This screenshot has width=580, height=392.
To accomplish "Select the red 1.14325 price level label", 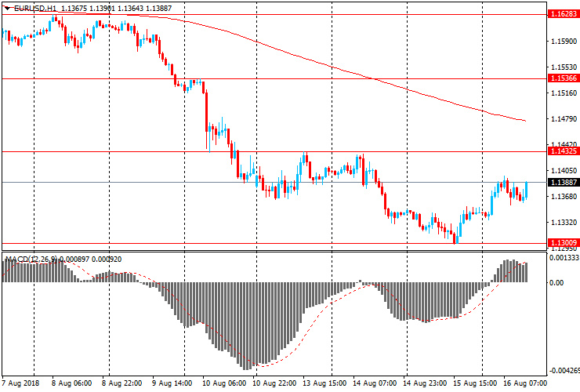I will (x=564, y=151).
